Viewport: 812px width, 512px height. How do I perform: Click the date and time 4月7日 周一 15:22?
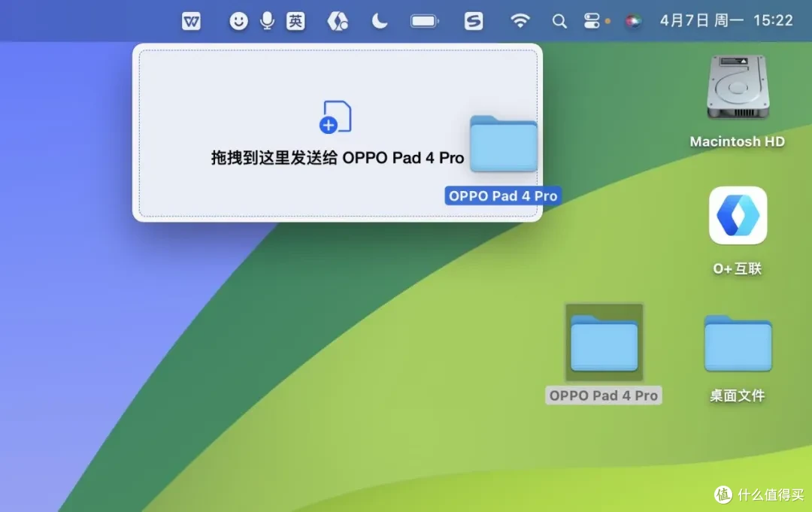pyautogui.click(x=726, y=21)
